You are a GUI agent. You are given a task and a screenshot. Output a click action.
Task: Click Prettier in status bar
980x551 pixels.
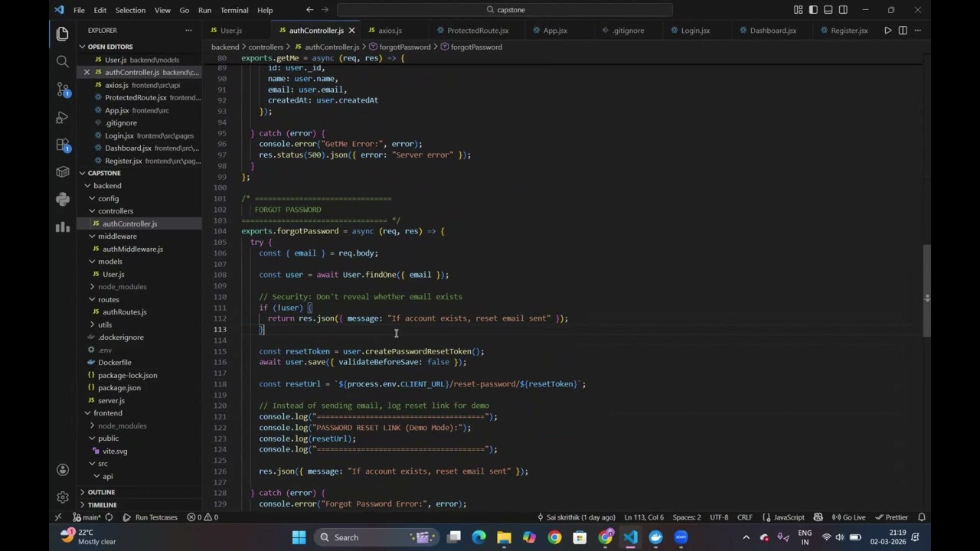[x=891, y=517]
